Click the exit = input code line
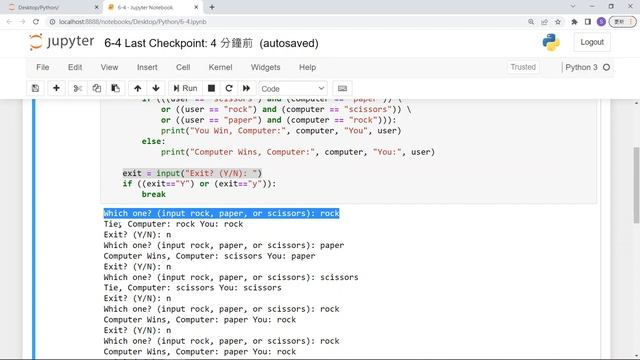This screenshot has height=360, width=640. [x=192, y=173]
